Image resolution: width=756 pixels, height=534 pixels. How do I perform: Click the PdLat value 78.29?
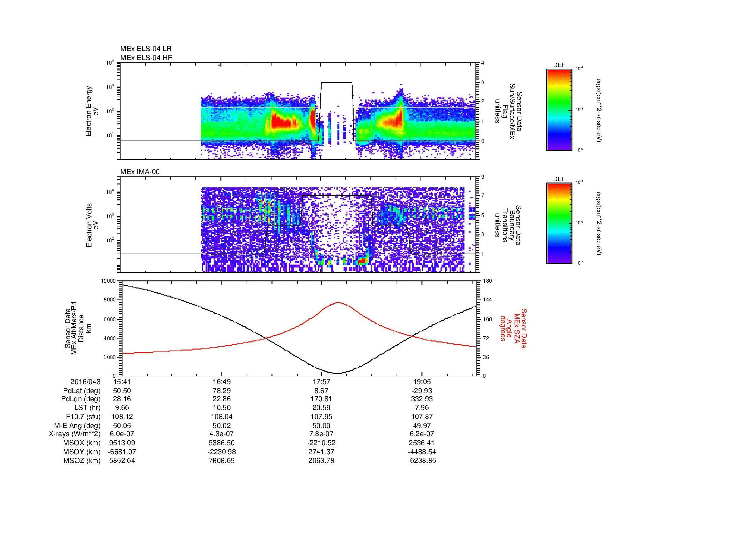pyautogui.click(x=222, y=391)
